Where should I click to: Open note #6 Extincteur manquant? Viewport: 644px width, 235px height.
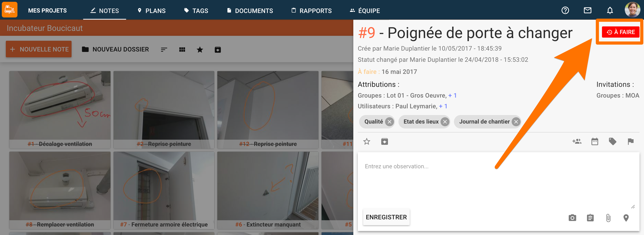268,190
